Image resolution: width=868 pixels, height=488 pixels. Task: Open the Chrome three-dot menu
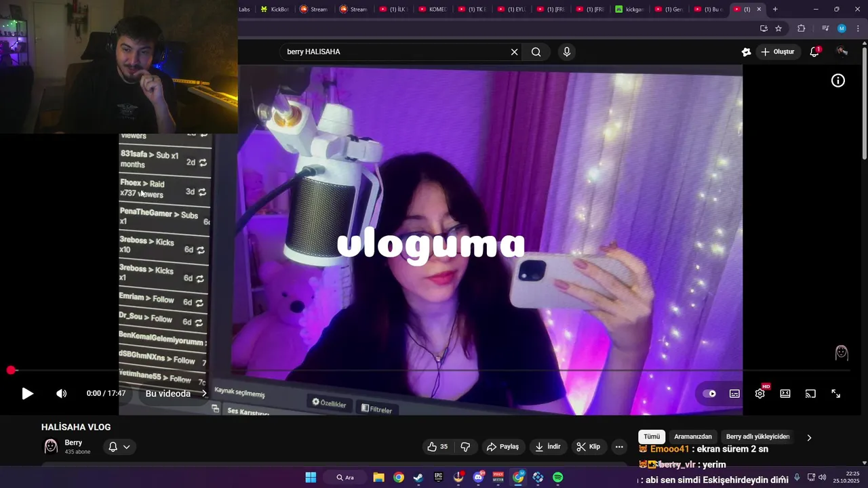coord(858,28)
